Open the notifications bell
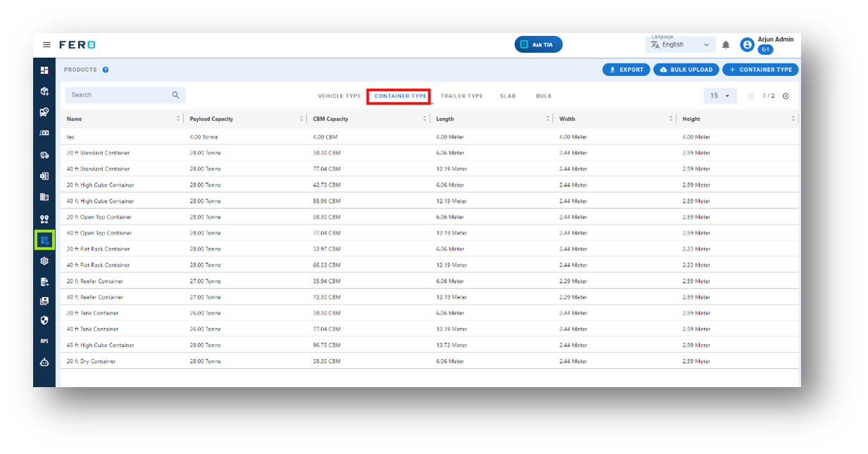868x454 pixels. [726, 45]
